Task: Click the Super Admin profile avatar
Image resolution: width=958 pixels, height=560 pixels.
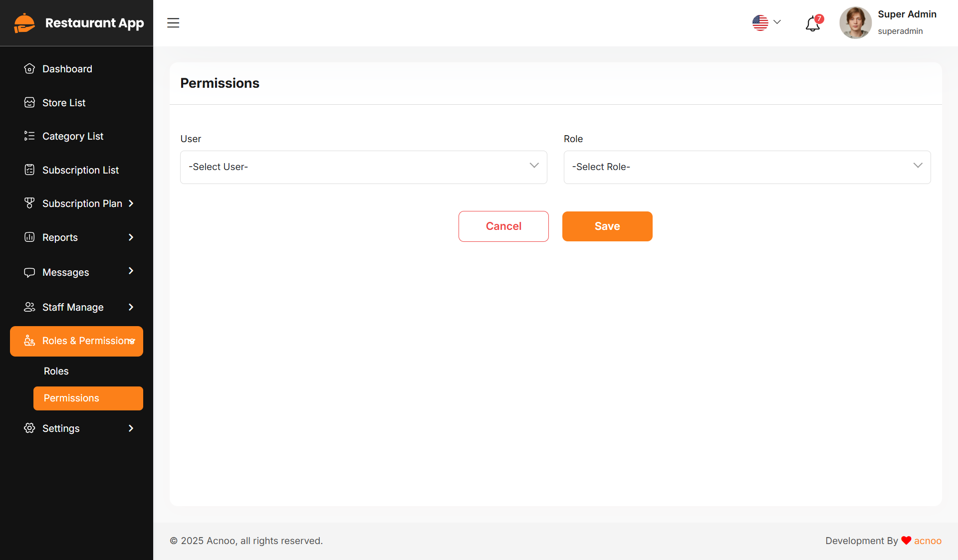Action: pos(855,23)
